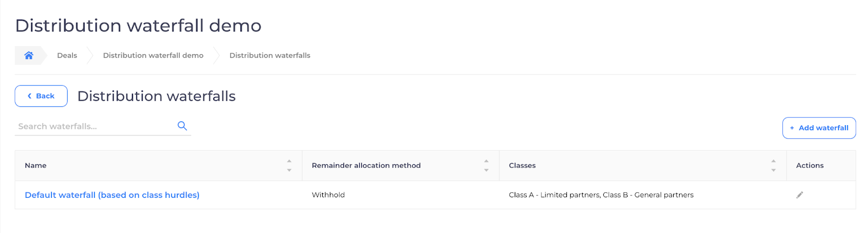Click the Actions column header
Image resolution: width=868 pixels, height=233 pixels.
coord(809,166)
